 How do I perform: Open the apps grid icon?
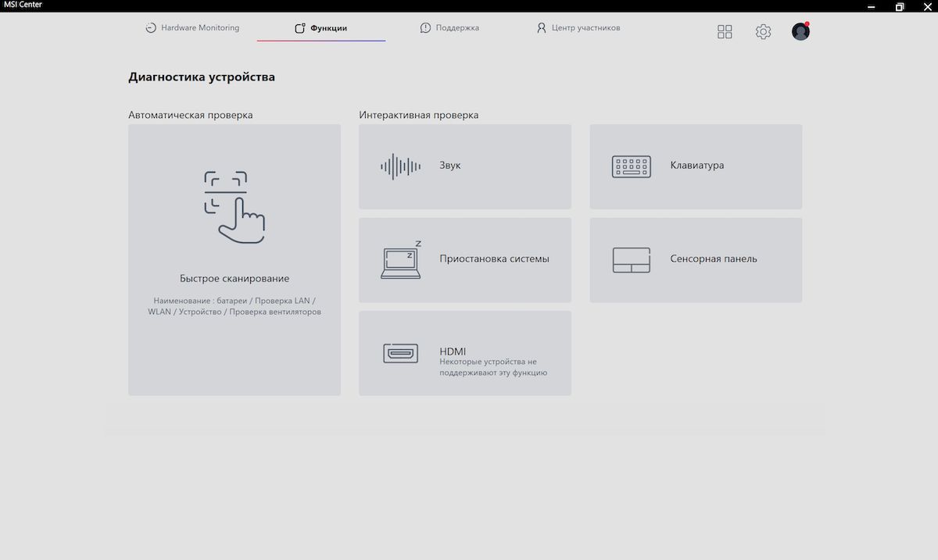(x=725, y=31)
